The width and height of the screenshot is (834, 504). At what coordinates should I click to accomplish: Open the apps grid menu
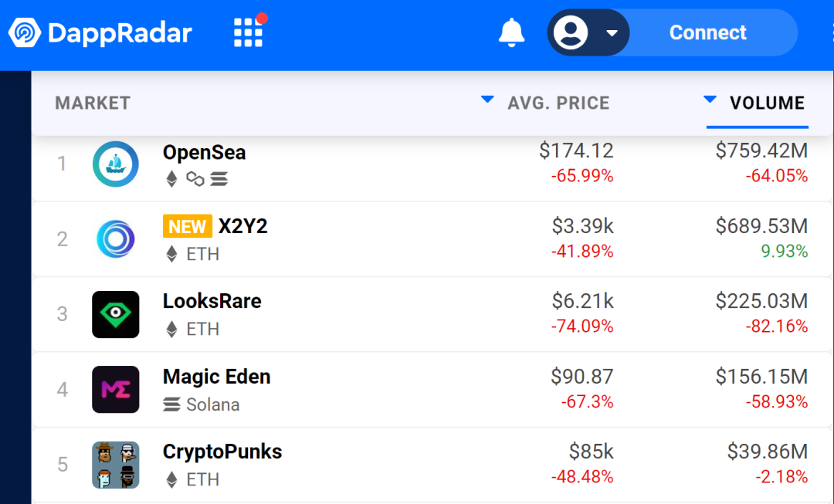pyautogui.click(x=248, y=32)
